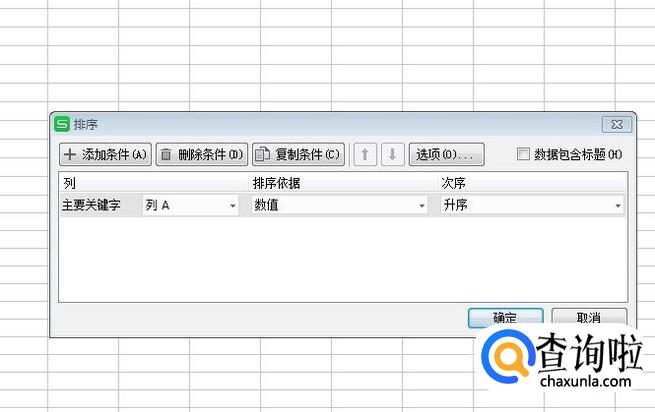Click the 排序依据 column header
Viewport: 655px width, 412px height.
pos(277,184)
